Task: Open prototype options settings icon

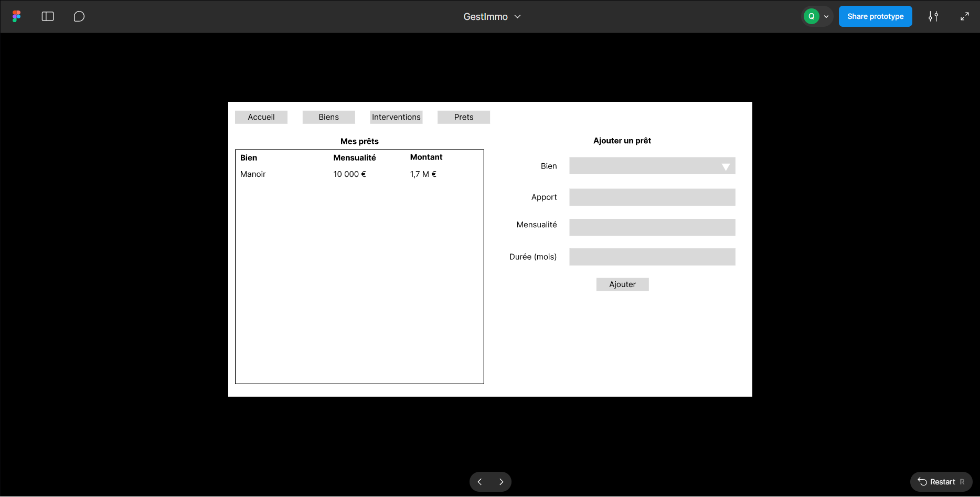Action: point(933,16)
